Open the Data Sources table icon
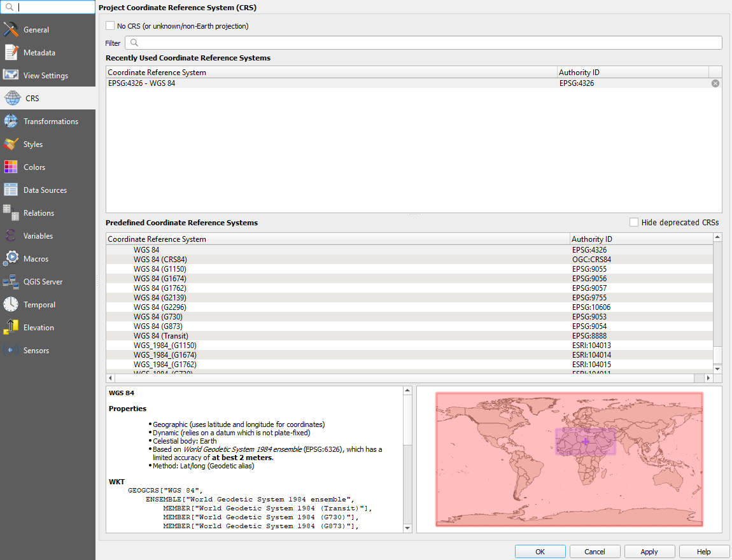 pyautogui.click(x=11, y=190)
